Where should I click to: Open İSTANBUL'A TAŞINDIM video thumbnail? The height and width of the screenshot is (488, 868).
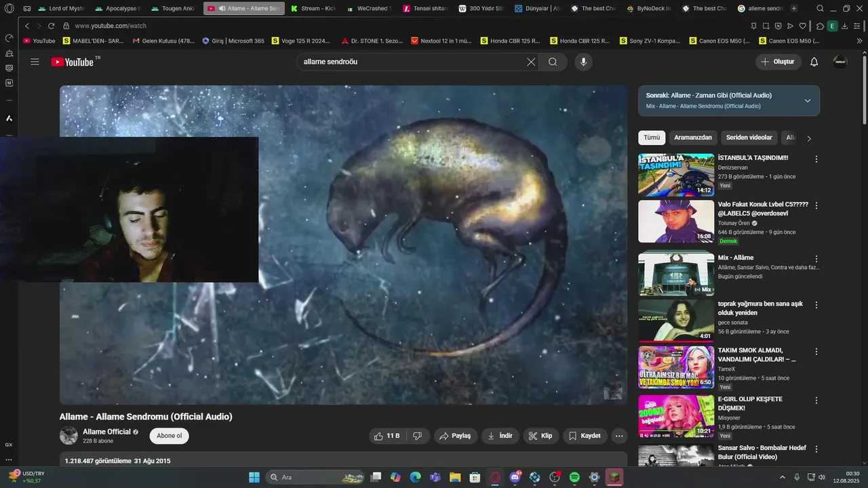coord(676,175)
